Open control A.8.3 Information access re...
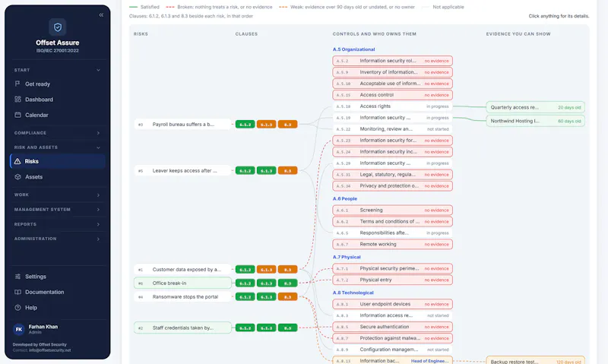This screenshot has width=608, height=364. point(392,315)
